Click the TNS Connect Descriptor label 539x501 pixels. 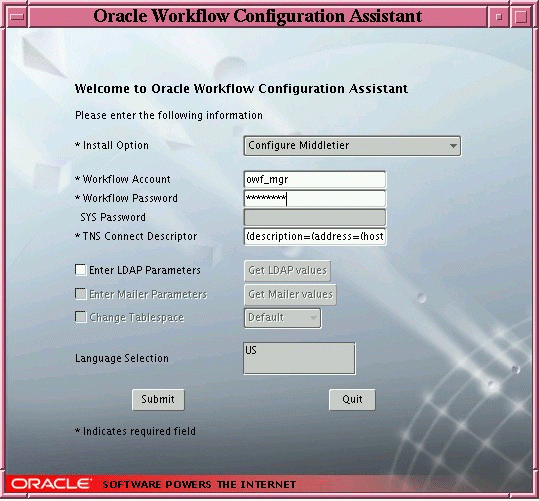[x=136, y=236]
